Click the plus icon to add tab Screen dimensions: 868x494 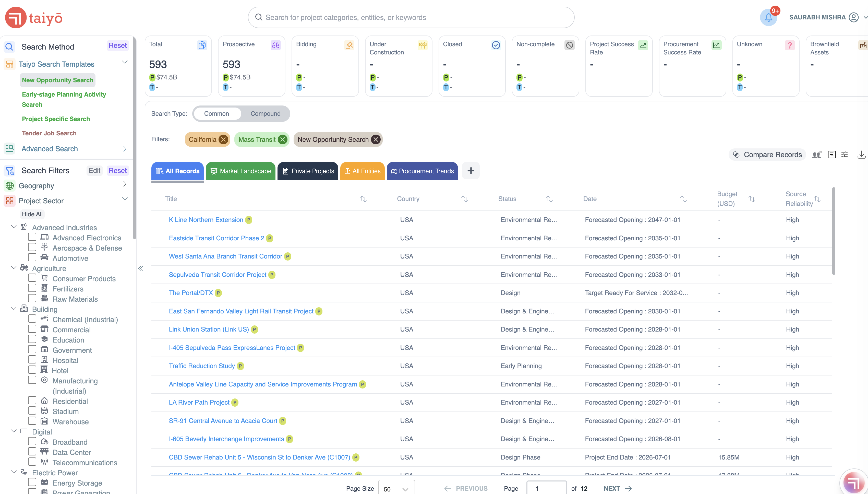[471, 171]
